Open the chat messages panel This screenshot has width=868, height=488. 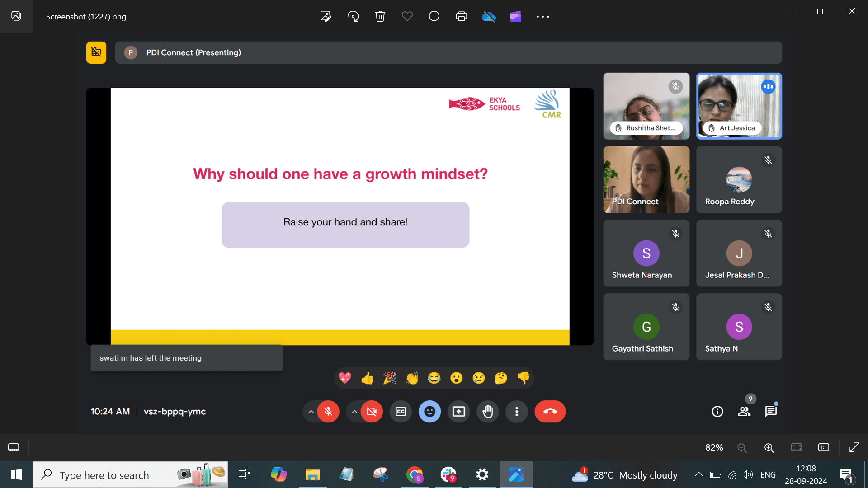click(771, 412)
